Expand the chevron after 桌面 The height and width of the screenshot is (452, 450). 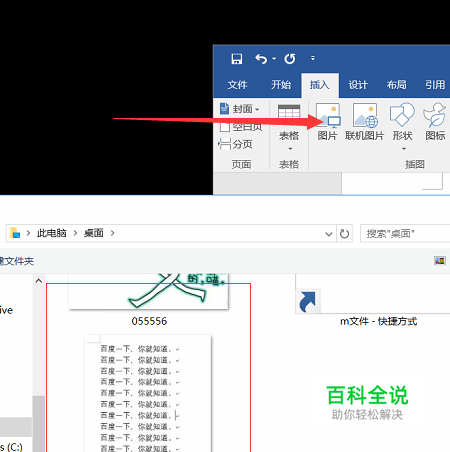[112, 233]
